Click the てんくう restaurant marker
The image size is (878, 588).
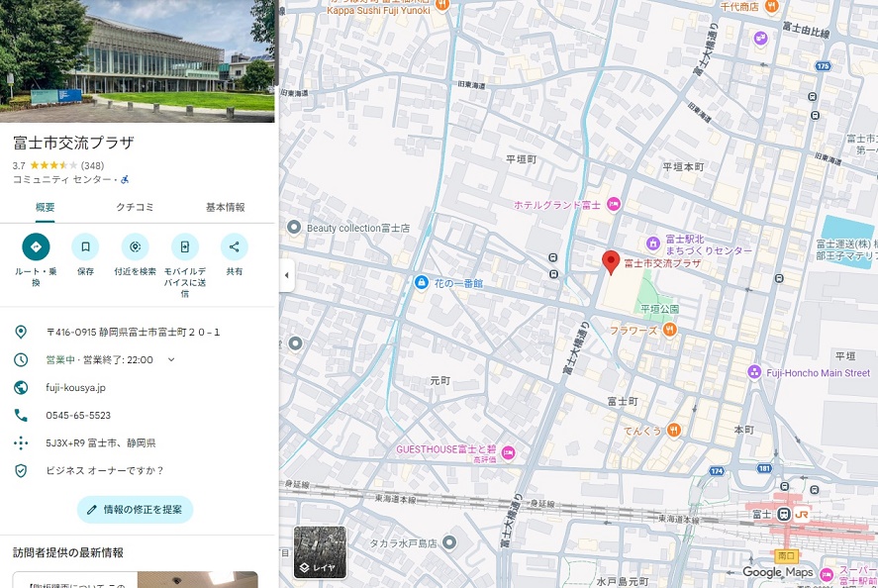click(674, 430)
